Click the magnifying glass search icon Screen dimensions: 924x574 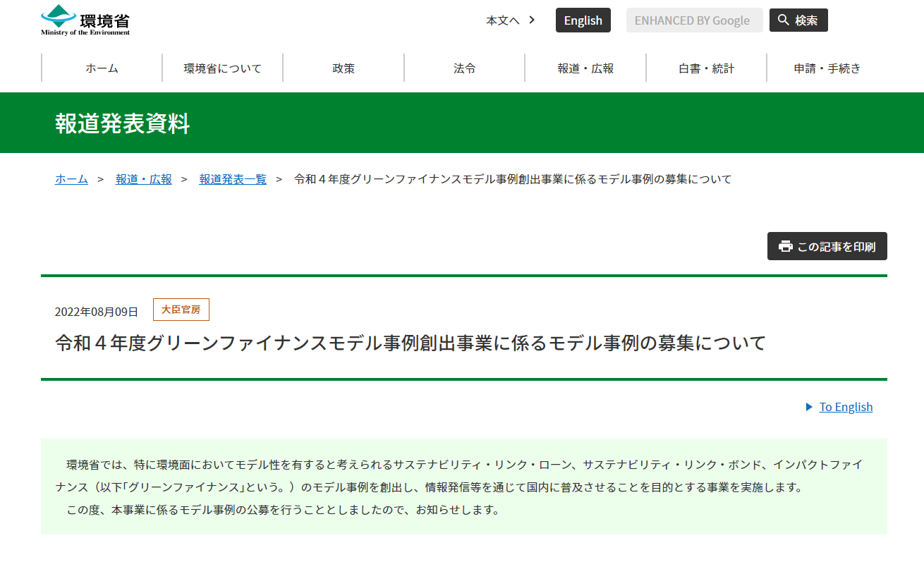point(782,20)
